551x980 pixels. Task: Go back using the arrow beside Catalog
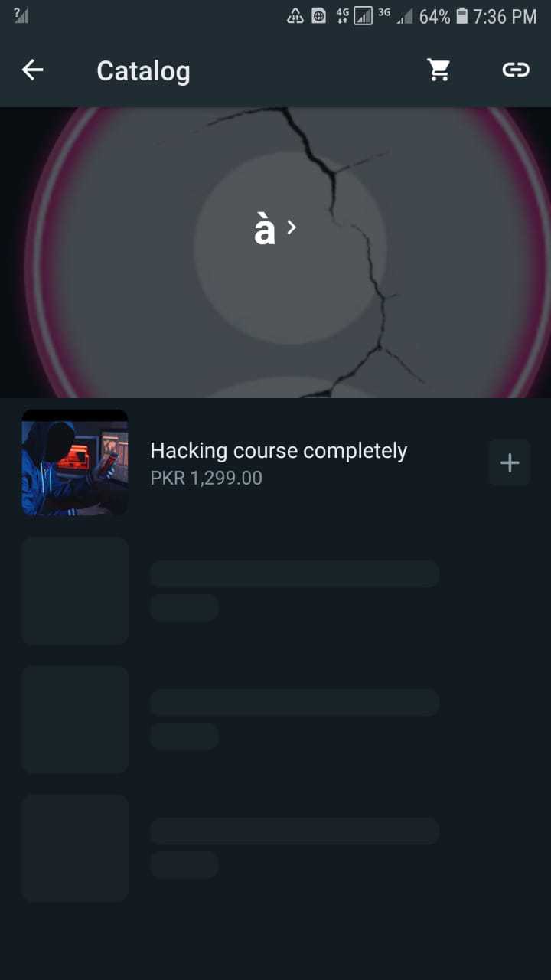pos(32,70)
